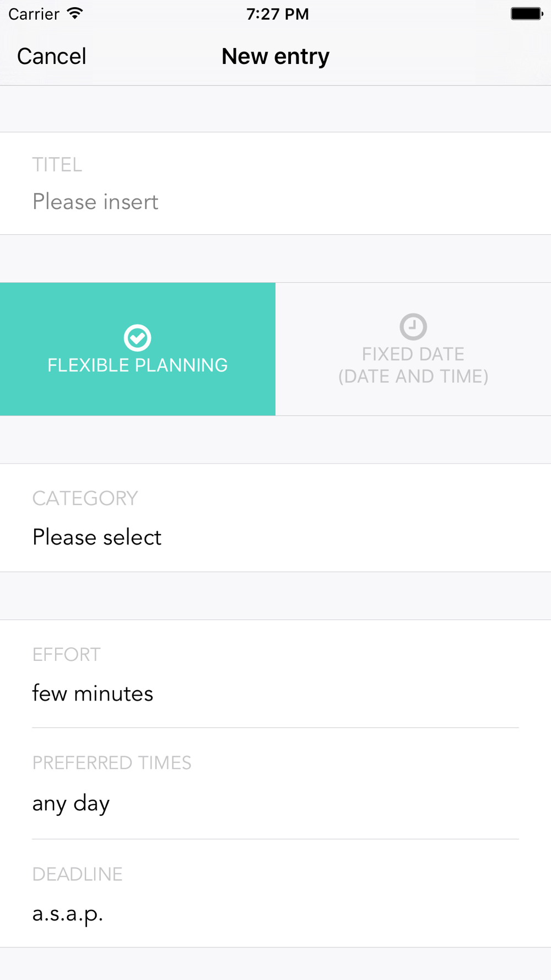
Task: Click the PREFERRED TIMES label
Action: 112,763
